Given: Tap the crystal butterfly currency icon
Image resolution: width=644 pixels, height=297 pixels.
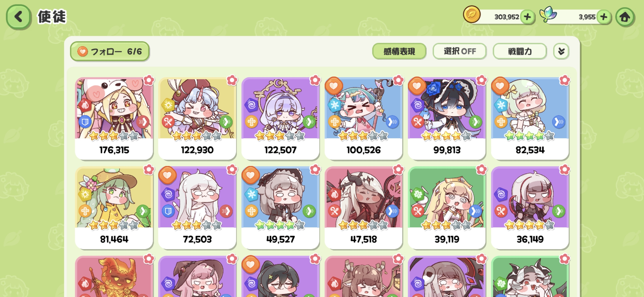Looking at the screenshot, I should 548,14.
